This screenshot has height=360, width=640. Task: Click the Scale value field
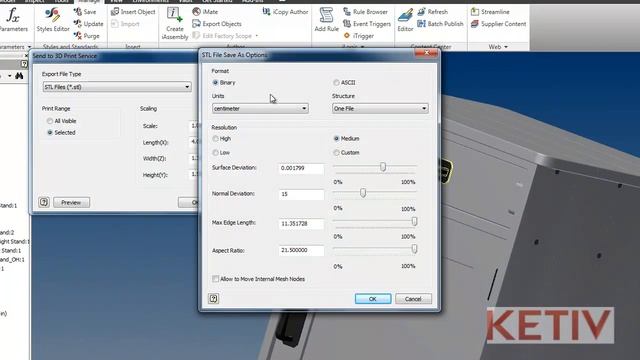tap(194, 126)
